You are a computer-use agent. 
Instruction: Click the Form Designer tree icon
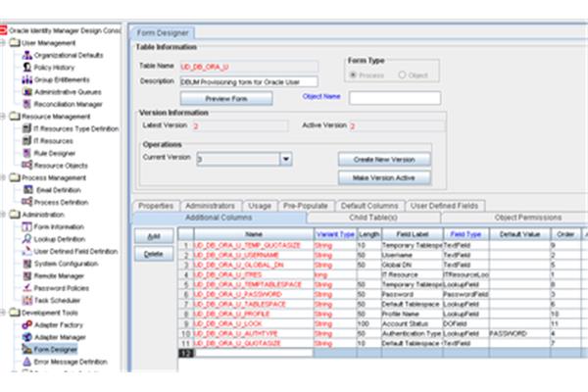point(27,349)
